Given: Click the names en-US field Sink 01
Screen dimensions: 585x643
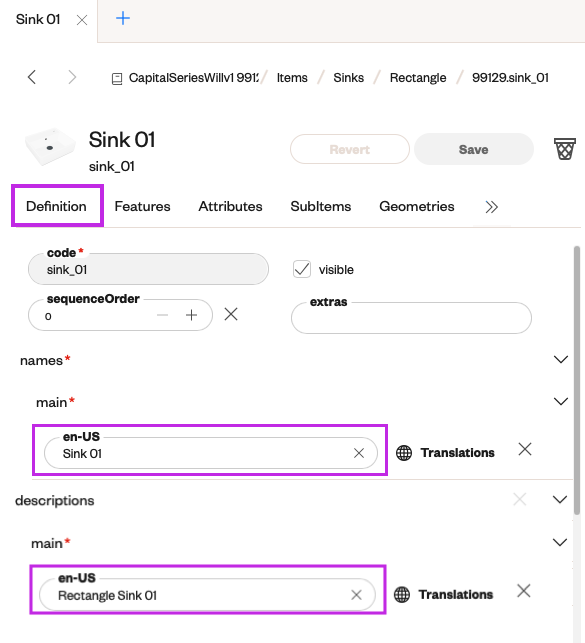Looking at the screenshot, I should [x=211, y=453].
